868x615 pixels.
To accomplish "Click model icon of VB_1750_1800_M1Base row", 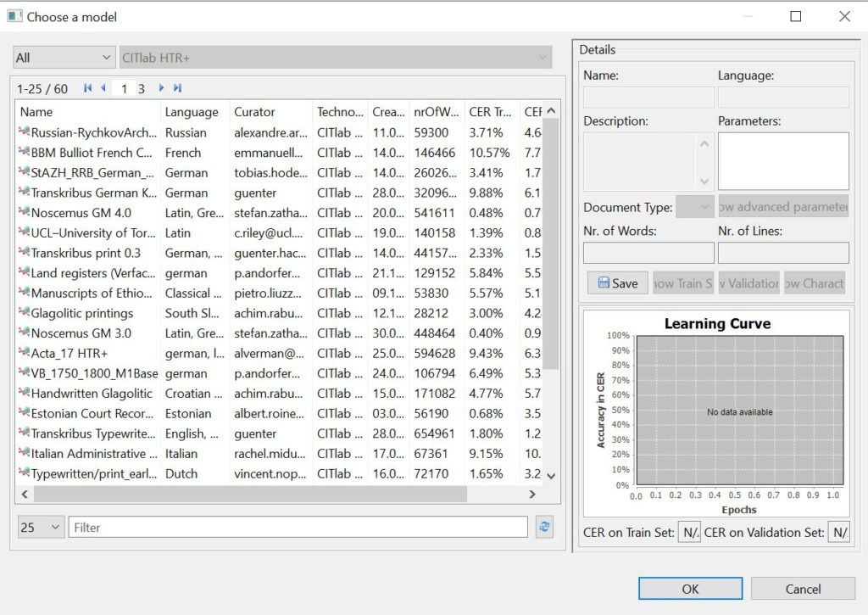I will point(24,373).
